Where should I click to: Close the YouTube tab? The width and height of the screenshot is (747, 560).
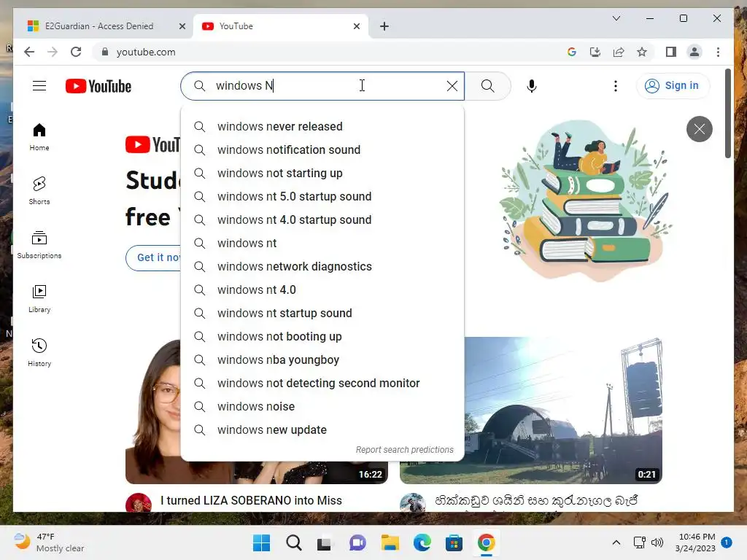356,26
